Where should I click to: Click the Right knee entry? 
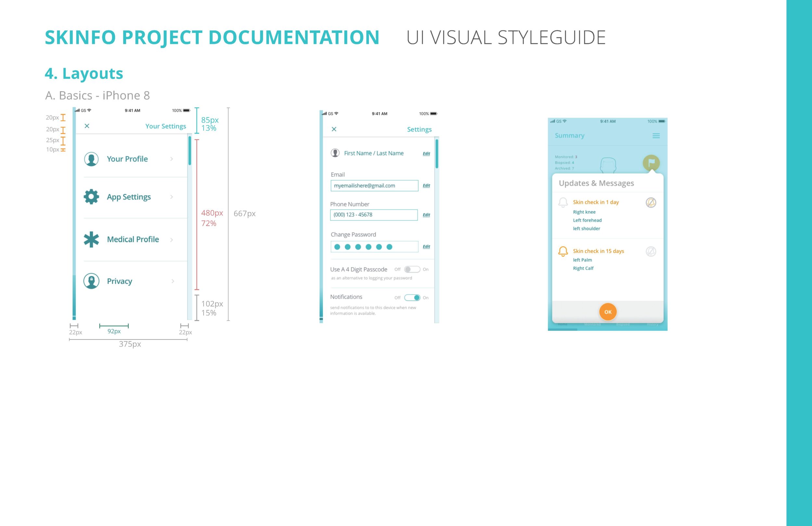click(584, 212)
